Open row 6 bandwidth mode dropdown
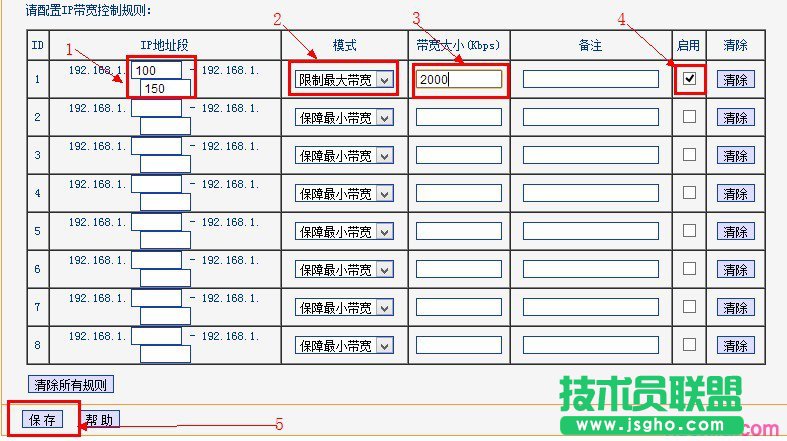The image size is (787, 441). 344,269
